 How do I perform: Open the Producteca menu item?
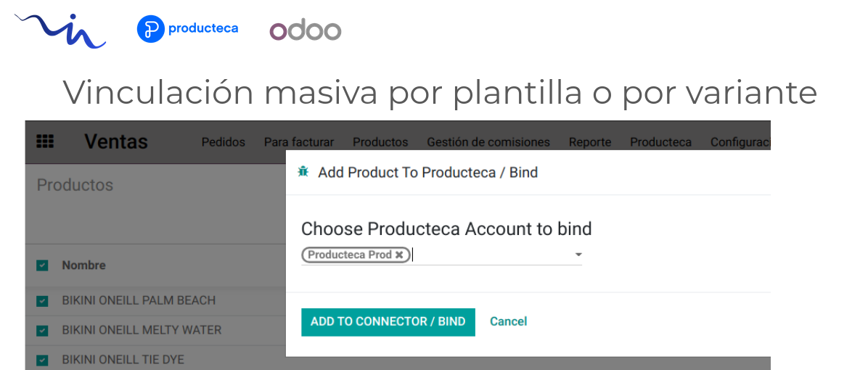click(x=661, y=142)
